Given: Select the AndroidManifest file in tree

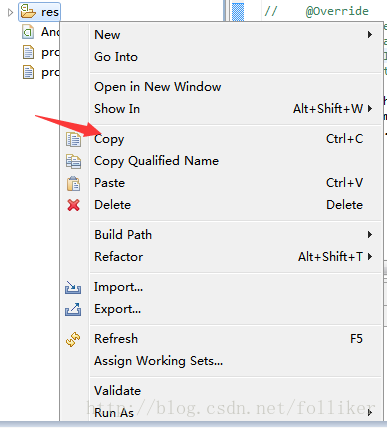Looking at the screenshot, I should pos(40,32).
